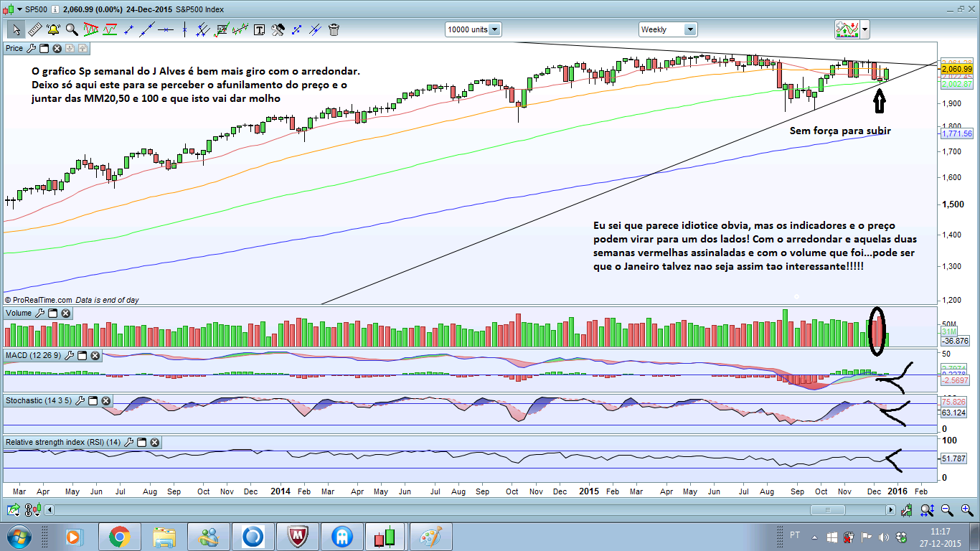Expand the add-indicator dropdown arrow
This screenshot has height=551, width=980.
pos(865,29)
